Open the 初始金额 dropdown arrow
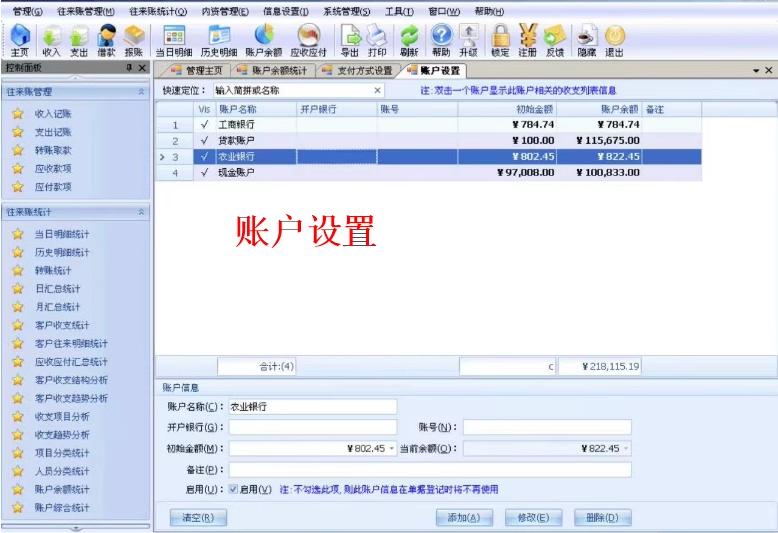 391,449
